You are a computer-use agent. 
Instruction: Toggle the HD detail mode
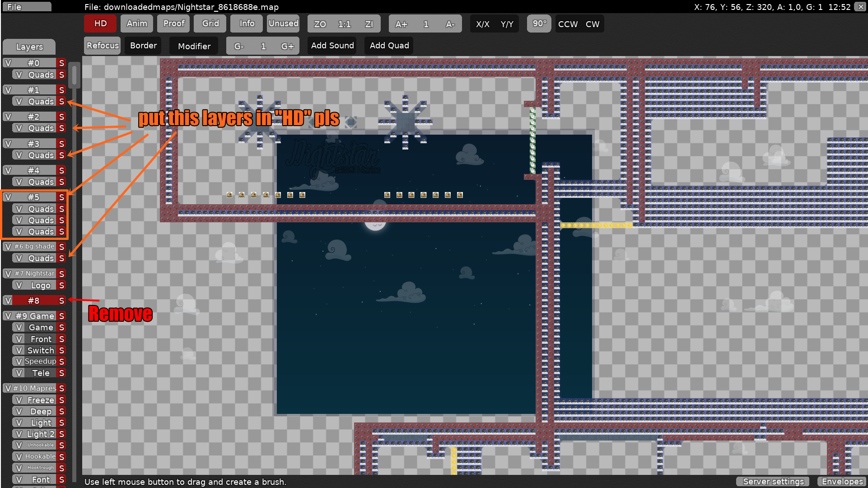[100, 23]
